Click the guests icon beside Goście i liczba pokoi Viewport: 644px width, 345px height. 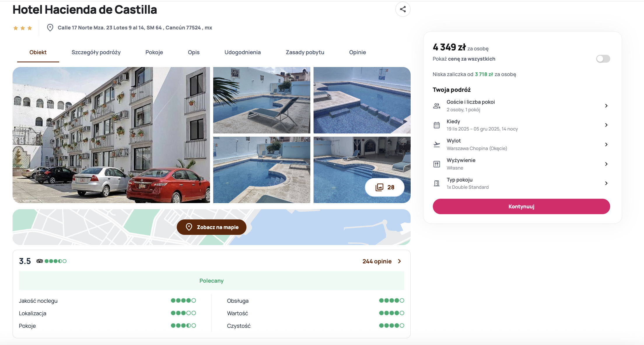tap(437, 106)
